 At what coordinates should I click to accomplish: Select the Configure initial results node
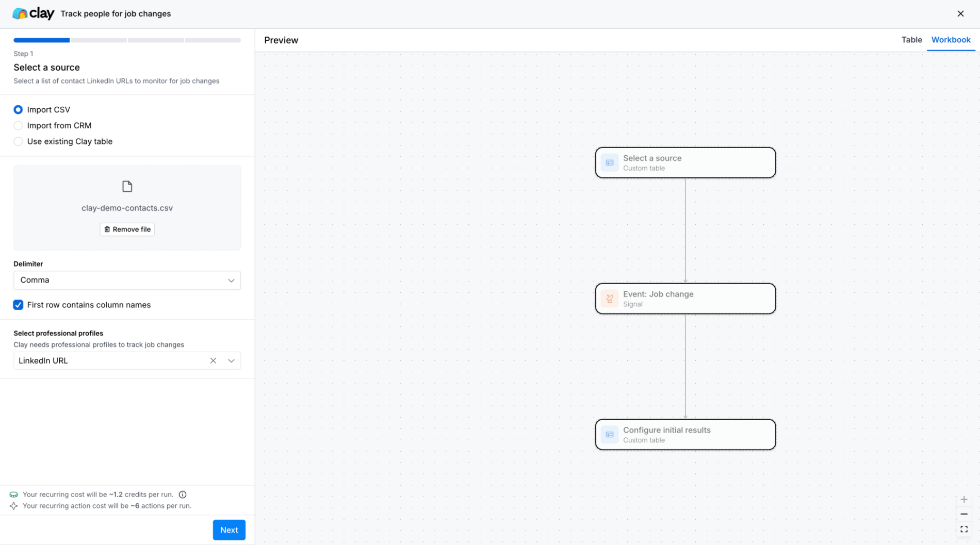(x=685, y=435)
